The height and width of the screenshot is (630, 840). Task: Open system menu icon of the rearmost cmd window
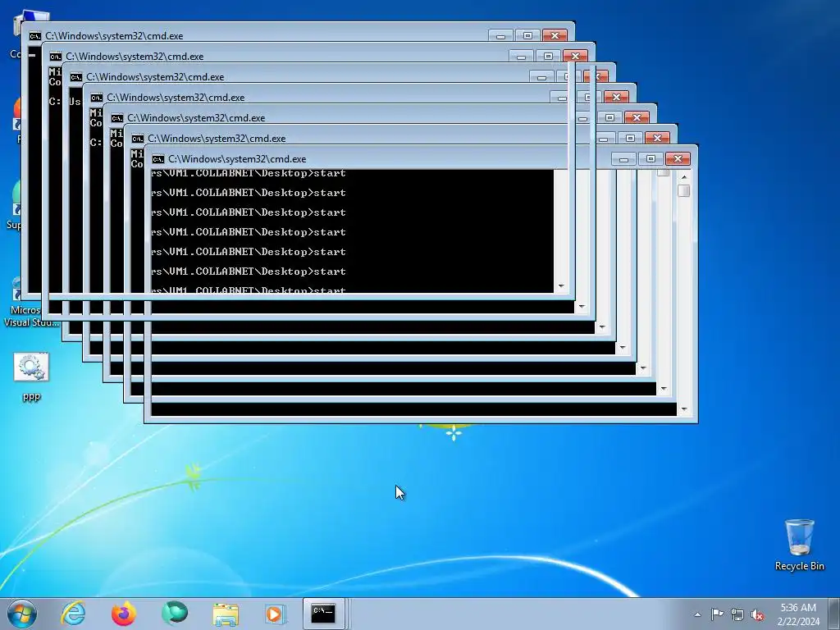click(34, 36)
